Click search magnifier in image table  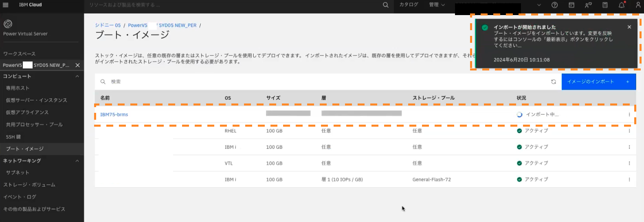coord(103,82)
